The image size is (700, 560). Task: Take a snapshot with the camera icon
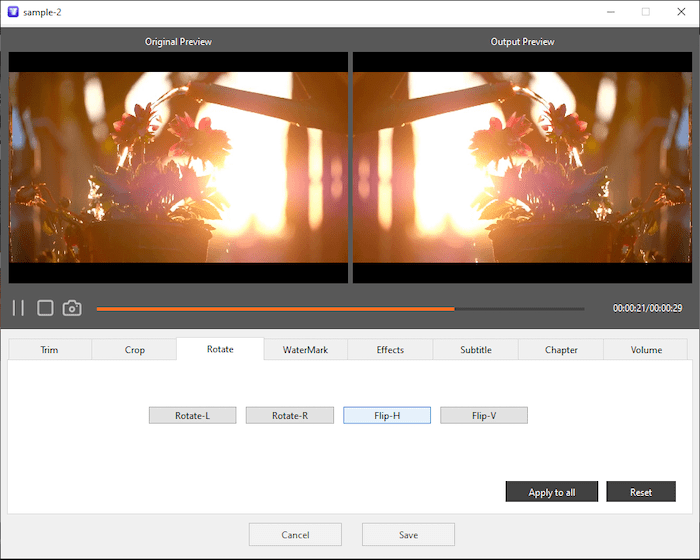click(72, 308)
